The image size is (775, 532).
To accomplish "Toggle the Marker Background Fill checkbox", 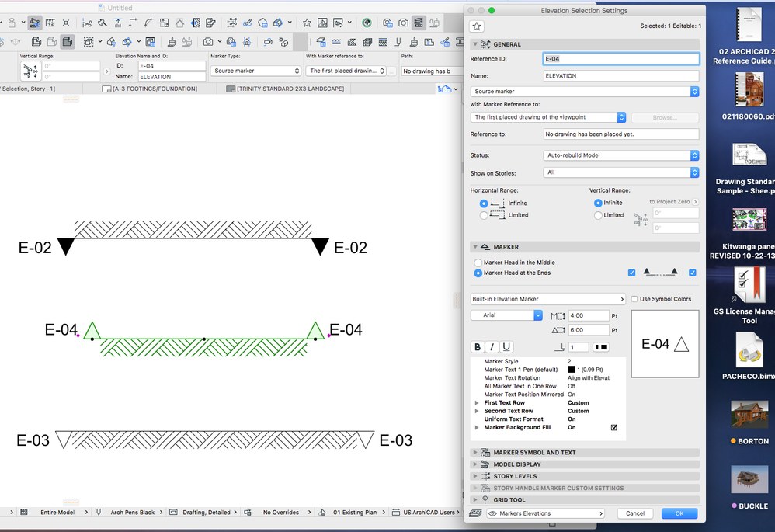I will (x=614, y=428).
